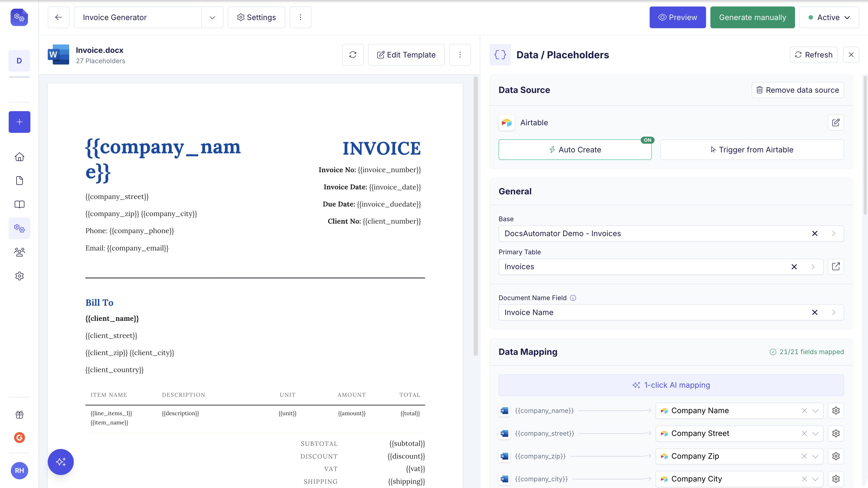Open settings for Company Street mapping

tap(836, 434)
